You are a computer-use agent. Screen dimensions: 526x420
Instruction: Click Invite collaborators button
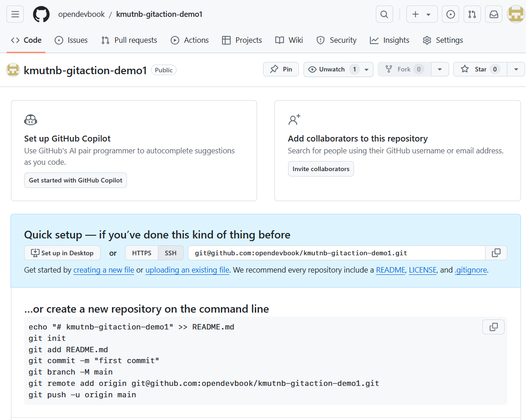pos(321,169)
